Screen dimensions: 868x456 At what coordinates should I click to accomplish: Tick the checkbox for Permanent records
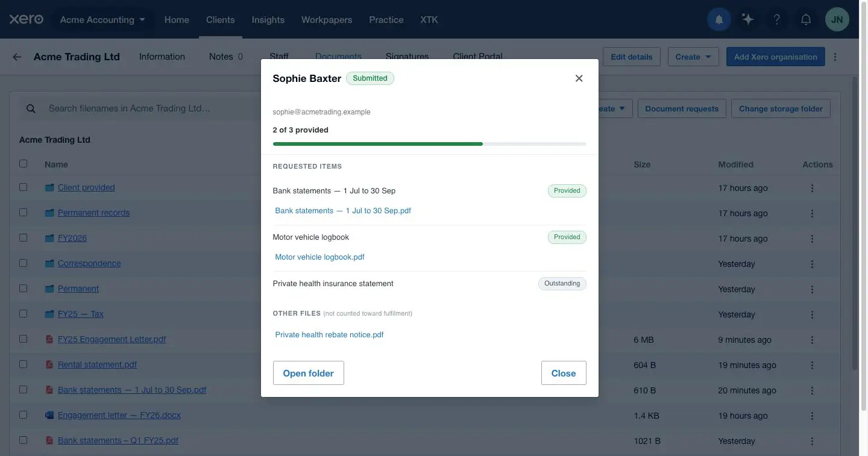pyautogui.click(x=23, y=212)
